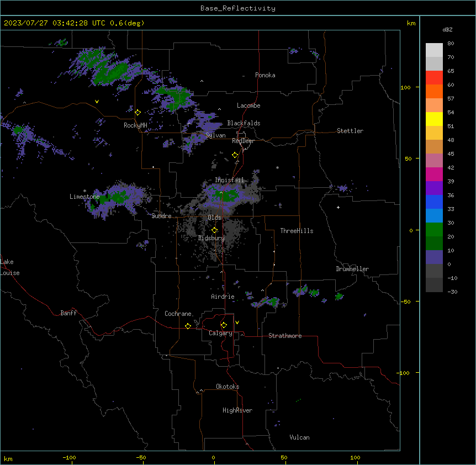Select the yellow diamond marker below Cochrane
Viewport: 476px width, 465px height.
pos(188,326)
